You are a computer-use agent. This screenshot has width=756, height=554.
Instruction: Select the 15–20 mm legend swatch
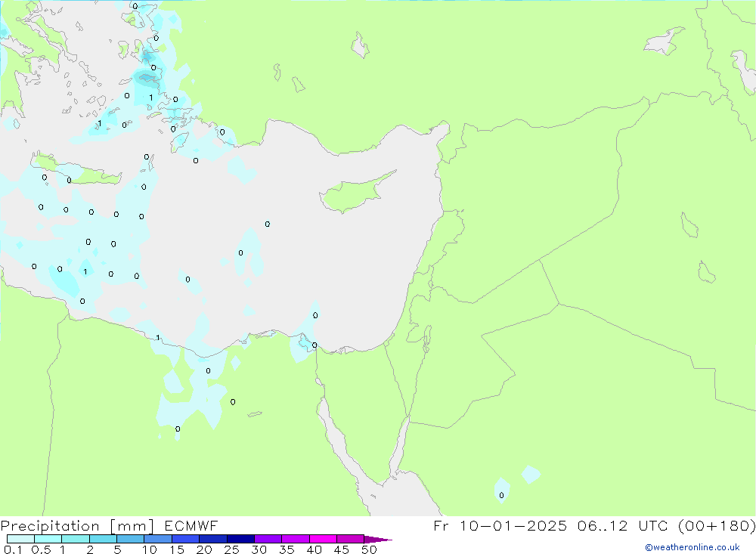[186, 539]
